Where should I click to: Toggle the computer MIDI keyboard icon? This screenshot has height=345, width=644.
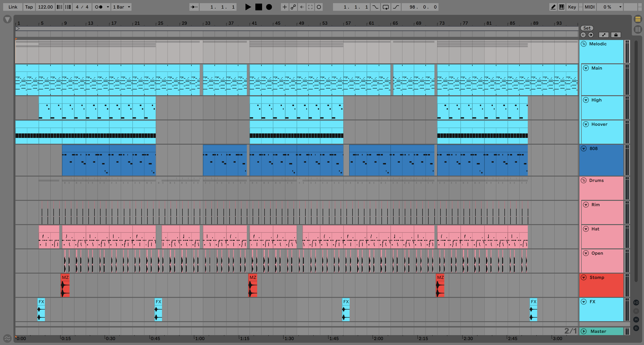point(561,7)
